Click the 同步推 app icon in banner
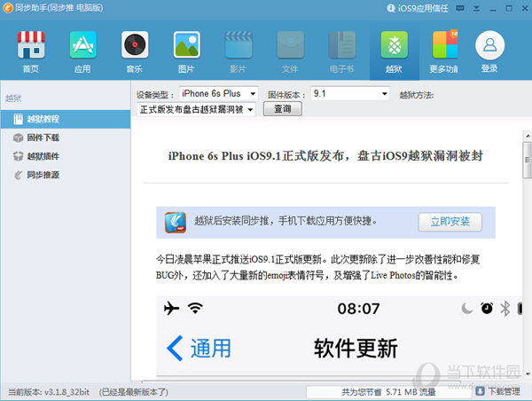The width and height of the screenshot is (532, 401). tap(176, 223)
